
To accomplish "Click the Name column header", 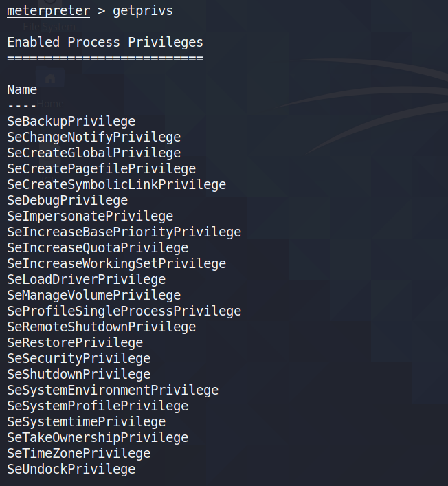I will (22, 90).
